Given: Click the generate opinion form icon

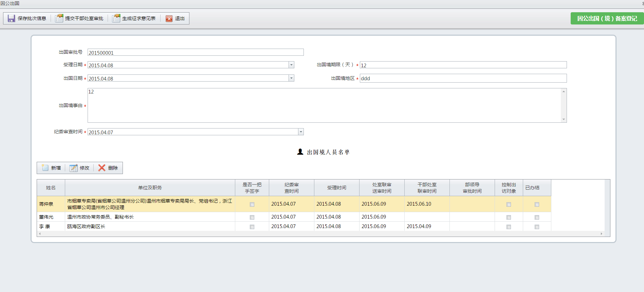Looking at the screenshot, I should [116, 18].
